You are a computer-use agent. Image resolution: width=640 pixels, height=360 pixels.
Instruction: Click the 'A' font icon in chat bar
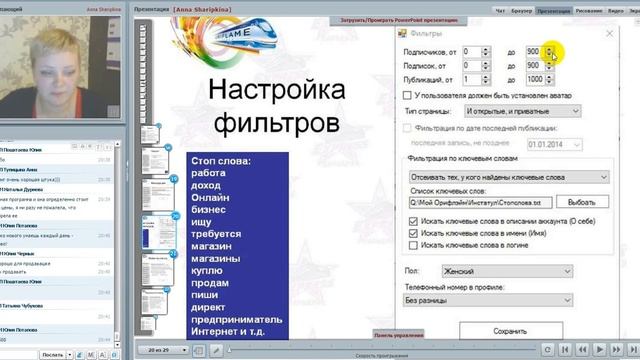(x=102, y=355)
